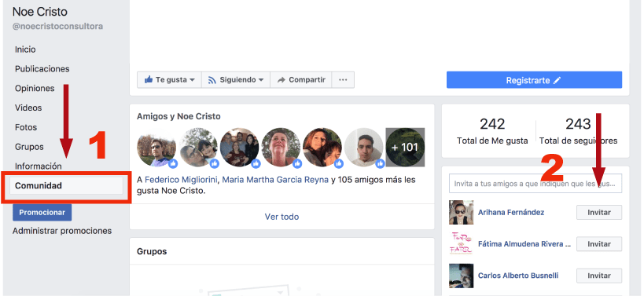Invite Carlos Alberto Busnelli
This screenshot has height=296, width=644.
coord(599,276)
